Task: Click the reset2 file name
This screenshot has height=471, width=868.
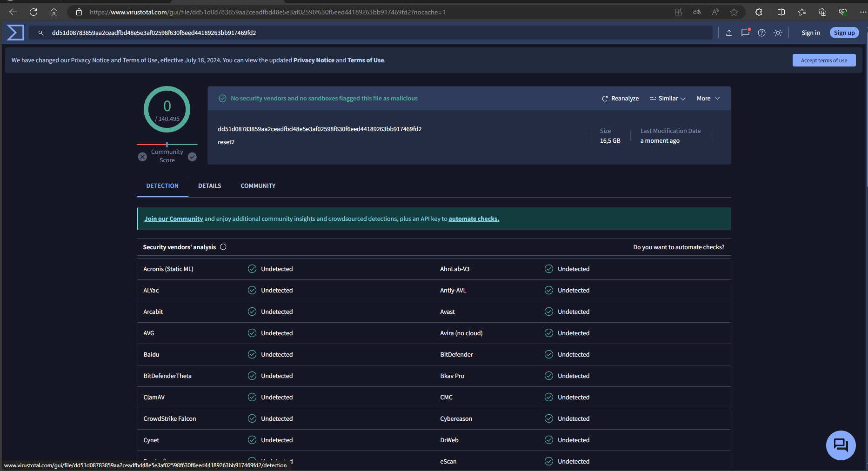Action: [x=226, y=142]
